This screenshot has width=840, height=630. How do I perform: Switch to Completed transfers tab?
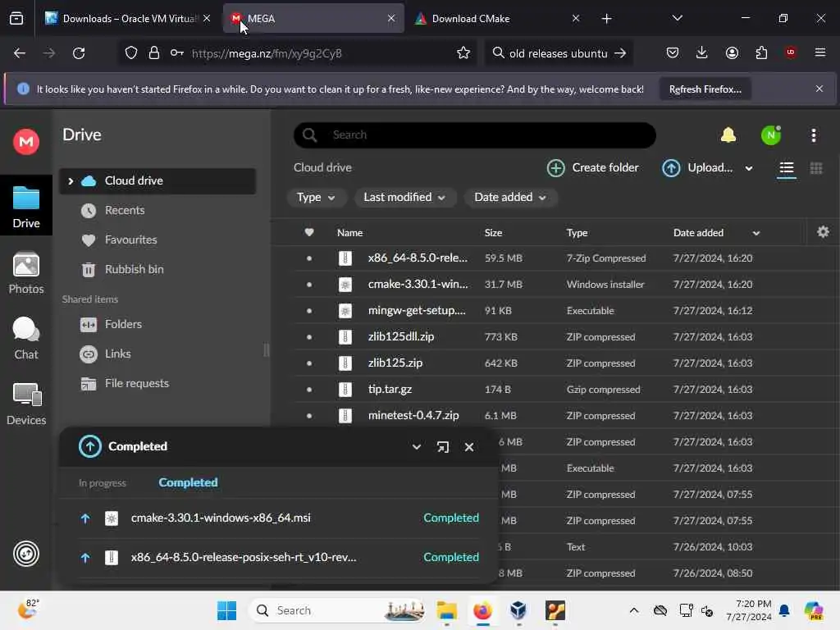tap(188, 482)
